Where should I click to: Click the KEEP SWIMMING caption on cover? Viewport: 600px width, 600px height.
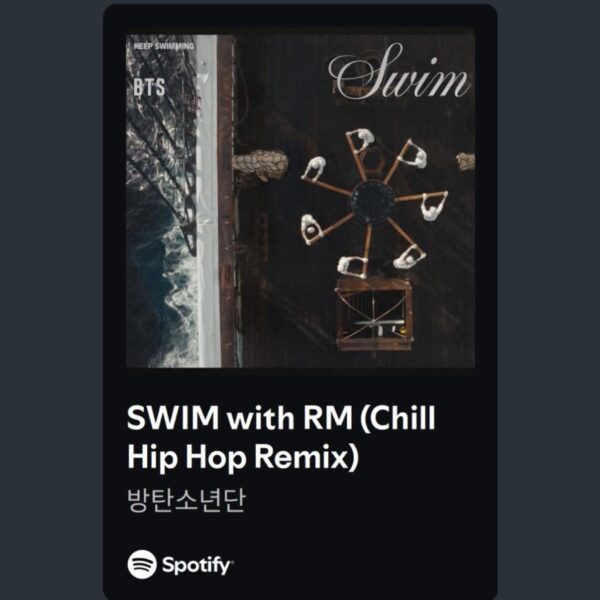(164, 46)
